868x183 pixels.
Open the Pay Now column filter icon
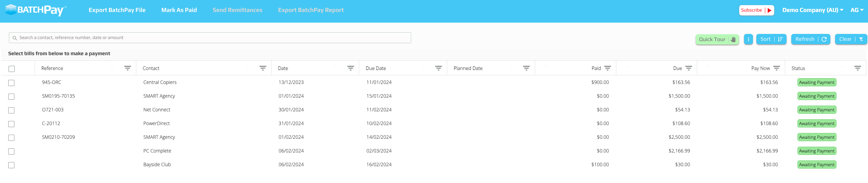(x=777, y=68)
